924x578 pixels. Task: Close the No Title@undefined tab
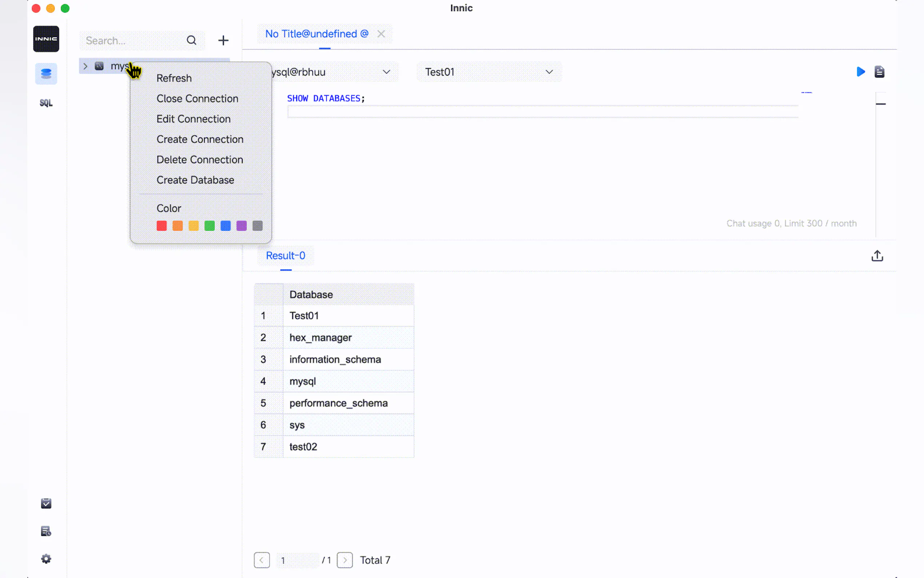coord(381,34)
